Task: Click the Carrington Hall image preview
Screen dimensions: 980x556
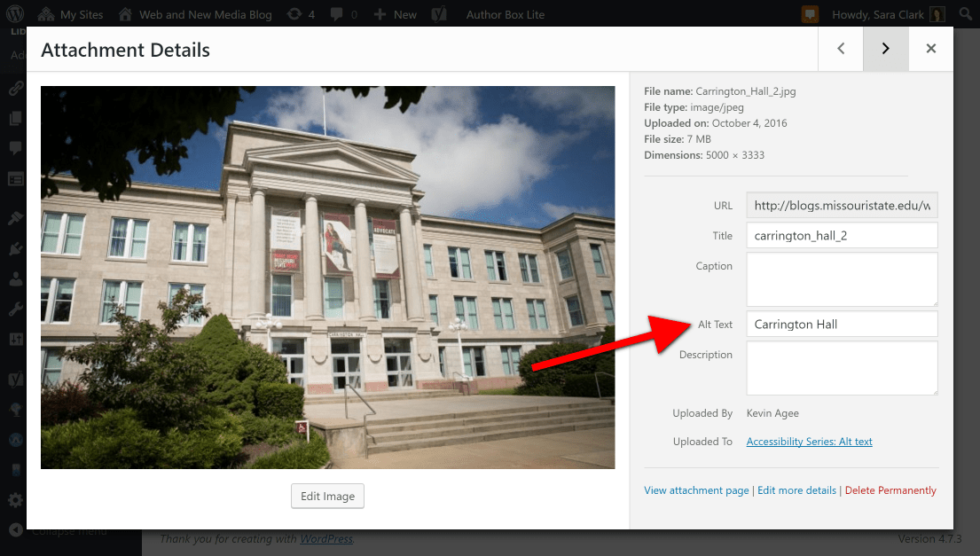Action: (x=327, y=278)
